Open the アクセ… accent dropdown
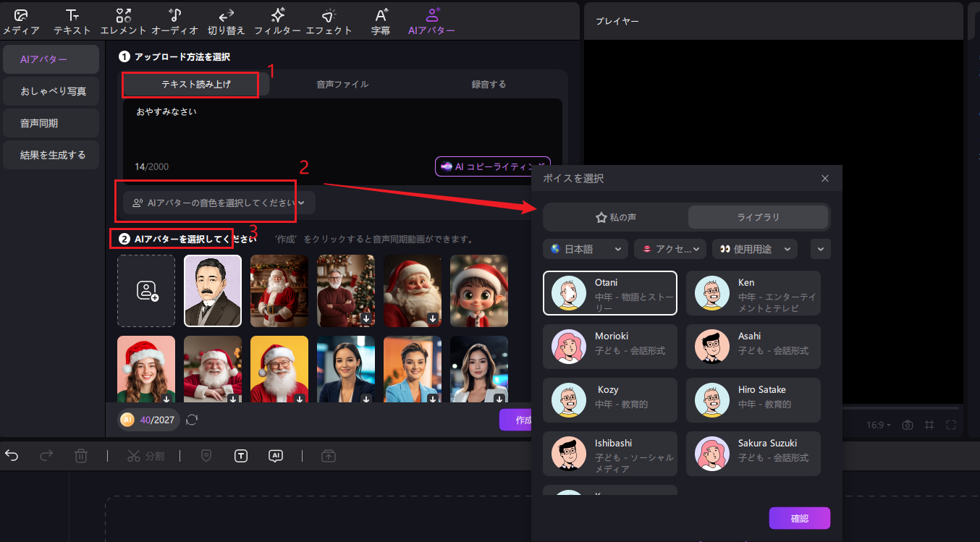 [670, 249]
